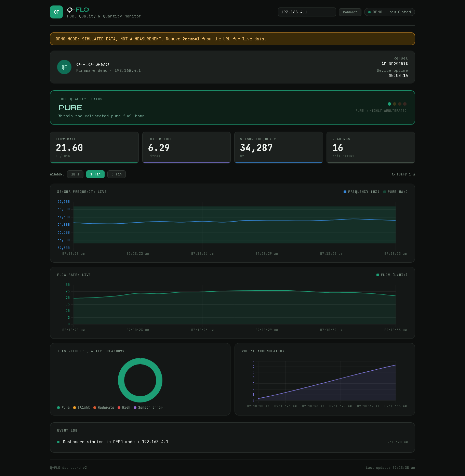Toggle the Pure Band legend series
Viewport: 465px width, 476px height.
point(395,192)
